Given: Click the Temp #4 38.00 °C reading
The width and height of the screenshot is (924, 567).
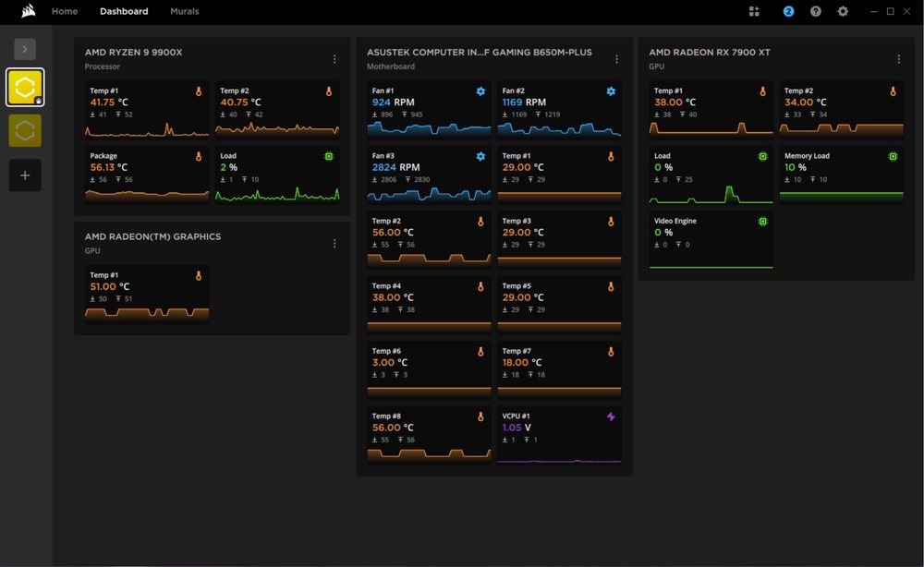Looking at the screenshot, I should pos(393,297).
